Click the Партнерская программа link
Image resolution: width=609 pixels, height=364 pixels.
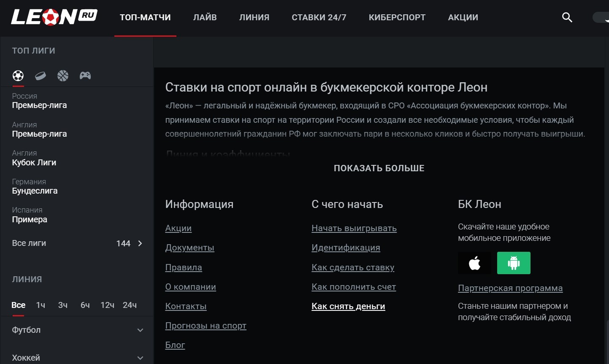click(x=510, y=288)
